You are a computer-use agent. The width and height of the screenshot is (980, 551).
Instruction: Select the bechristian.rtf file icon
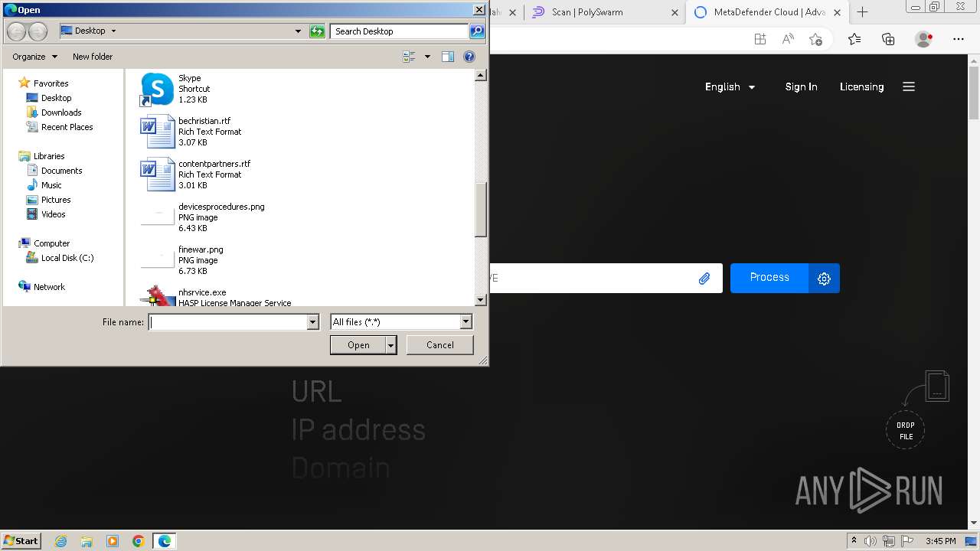[157, 132]
